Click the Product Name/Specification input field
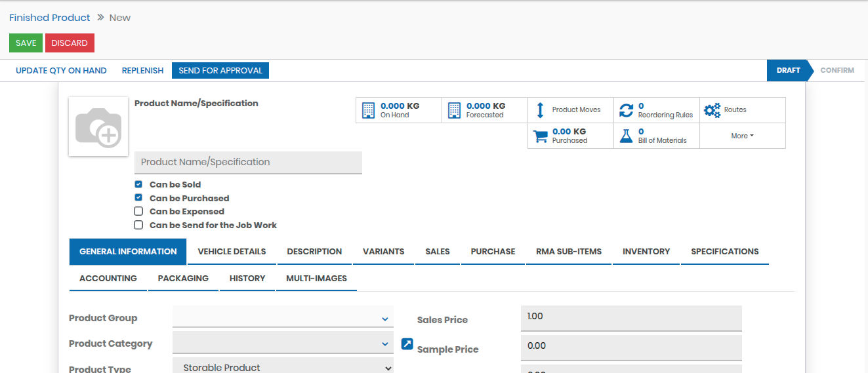868x373 pixels. coord(248,163)
